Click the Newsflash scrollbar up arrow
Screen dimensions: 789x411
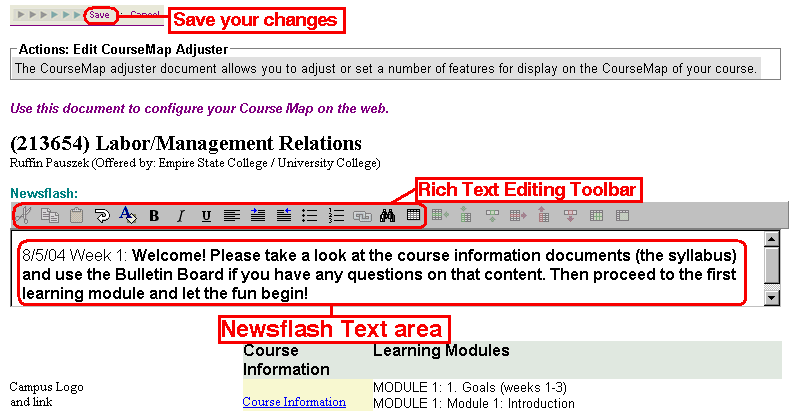click(771, 239)
